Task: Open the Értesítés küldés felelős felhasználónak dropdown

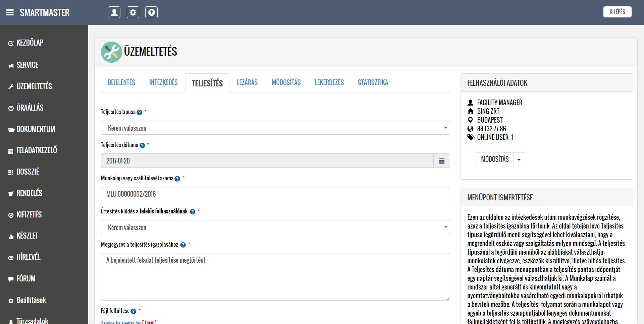Action: (275, 228)
